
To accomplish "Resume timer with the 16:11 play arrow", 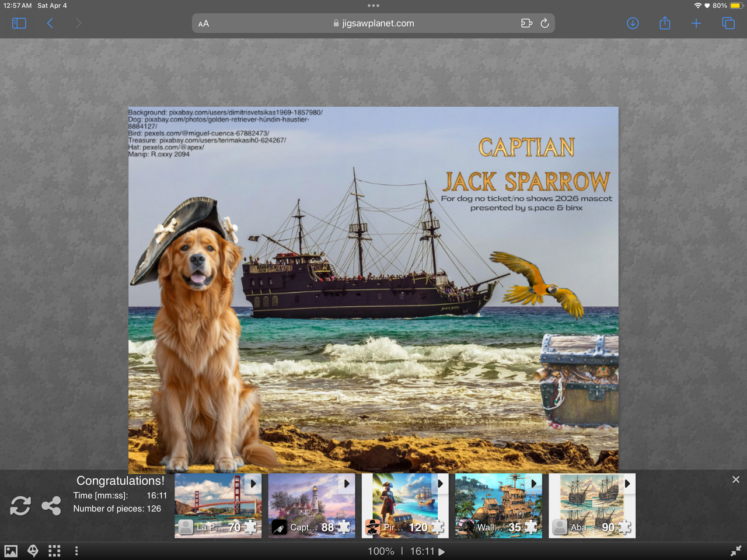I will pyautogui.click(x=442, y=552).
